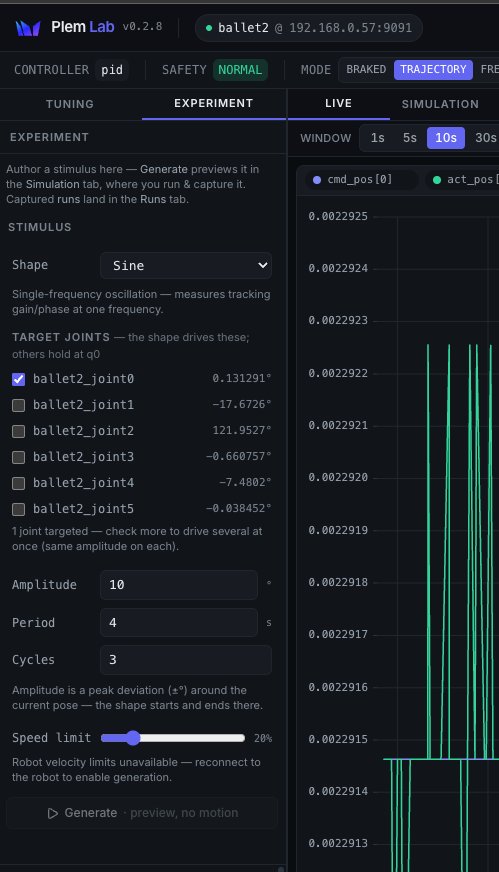Click the Amplitude input field
499x872 pixels.
point(179,585)
